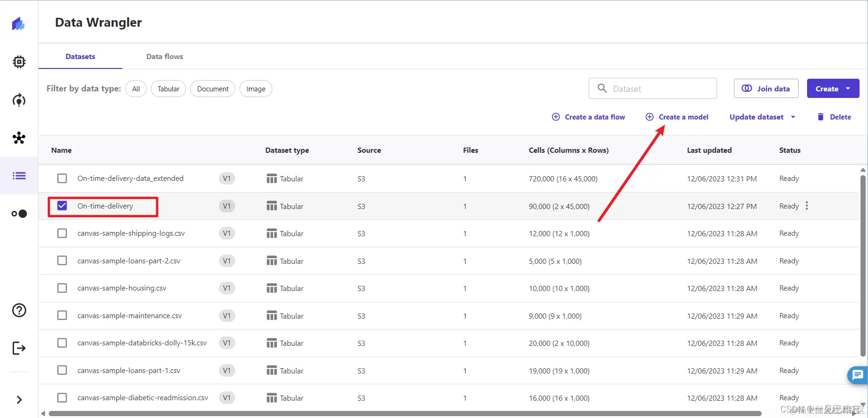868x418 pixels.
Task: Click the Join data button
Action: [766, 89]
